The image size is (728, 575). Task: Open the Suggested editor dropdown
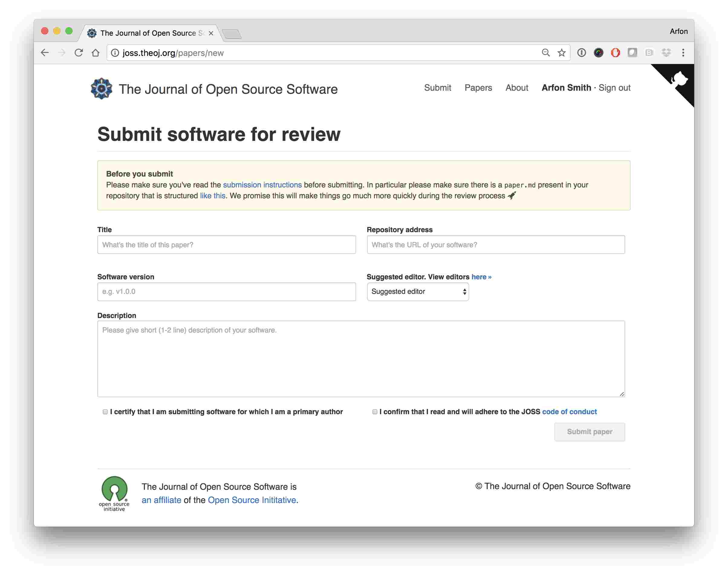pyautogui.click(x=418, y=291)
